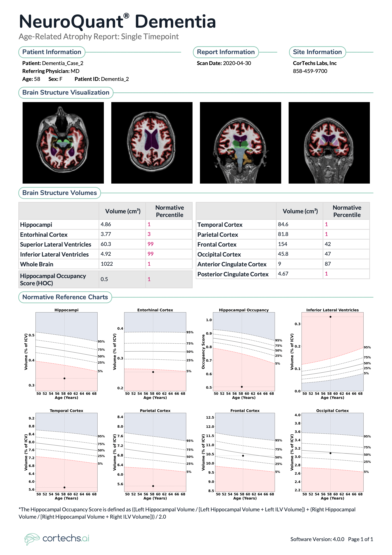392x555 pixels.
Task: Click the HOC value 0.5
Action: (x=104, y=279)
